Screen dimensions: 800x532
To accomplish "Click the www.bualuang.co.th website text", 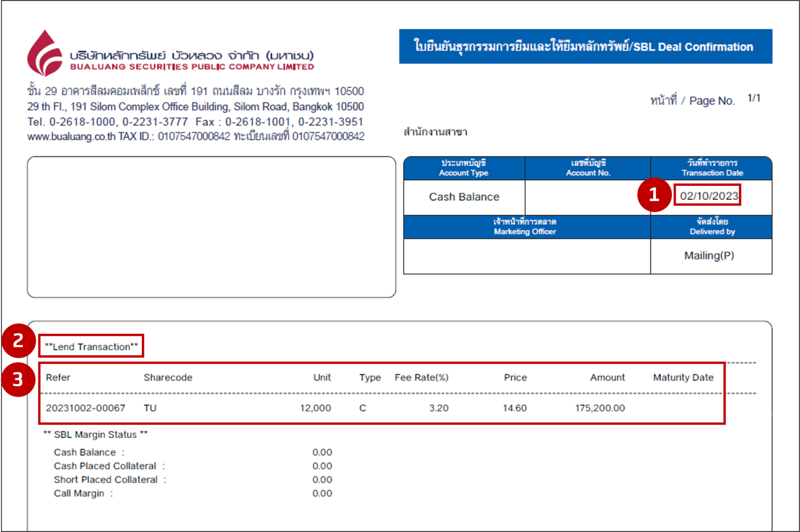I will (x=71, y=137).
